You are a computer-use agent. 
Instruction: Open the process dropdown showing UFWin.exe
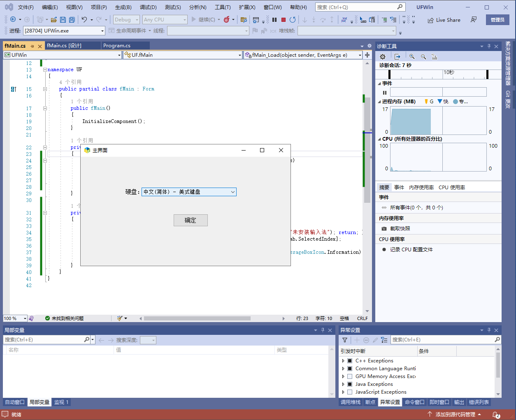(64, 31)
